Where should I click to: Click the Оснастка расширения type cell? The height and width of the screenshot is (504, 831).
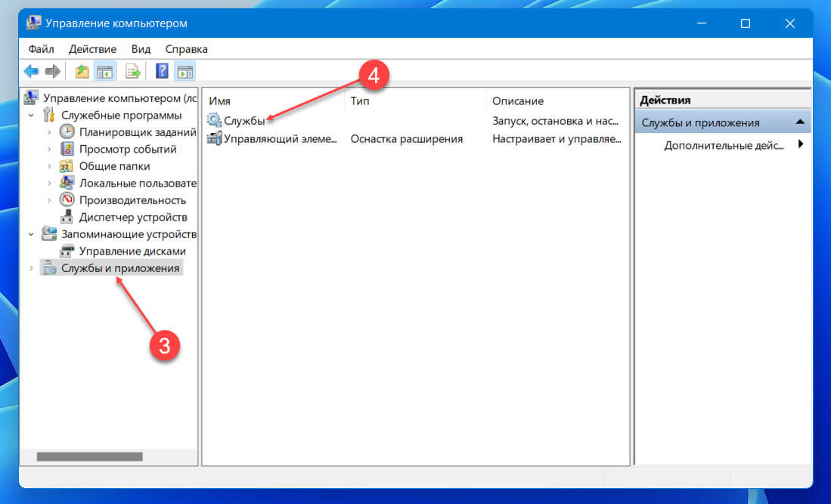(407, 139)
